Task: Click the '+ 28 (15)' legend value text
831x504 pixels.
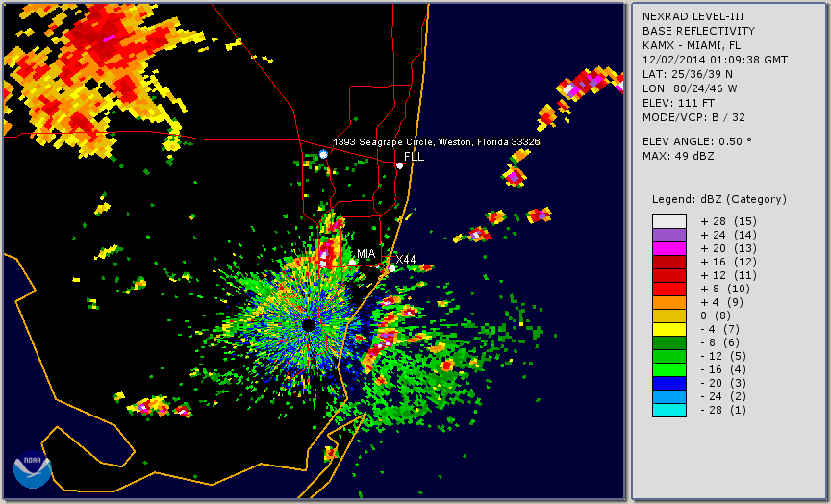Action: coord(729,221)
